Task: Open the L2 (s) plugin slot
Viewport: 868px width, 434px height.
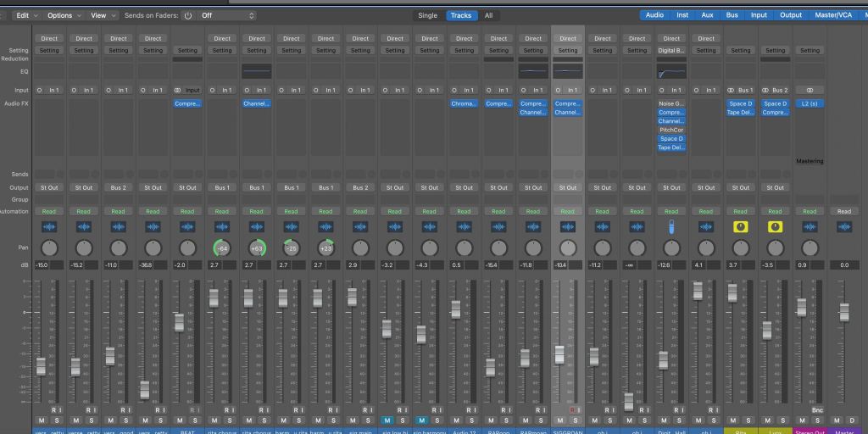Action: coord(810,103)
